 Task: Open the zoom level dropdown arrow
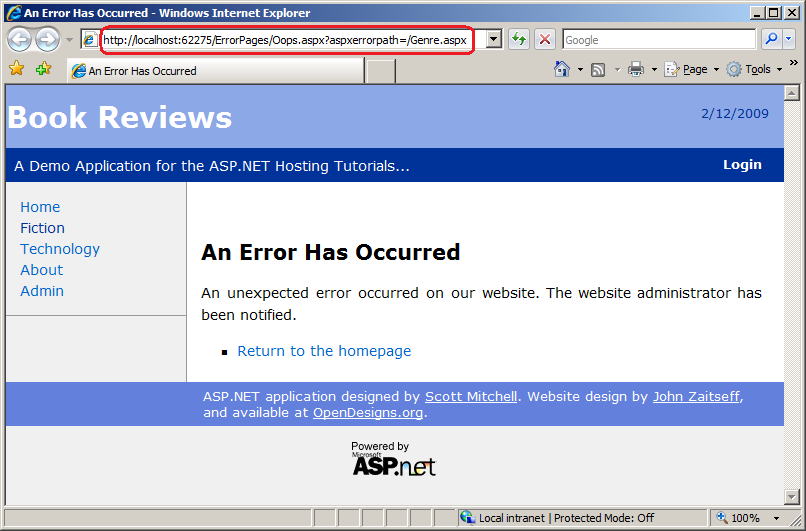point(777,518)
